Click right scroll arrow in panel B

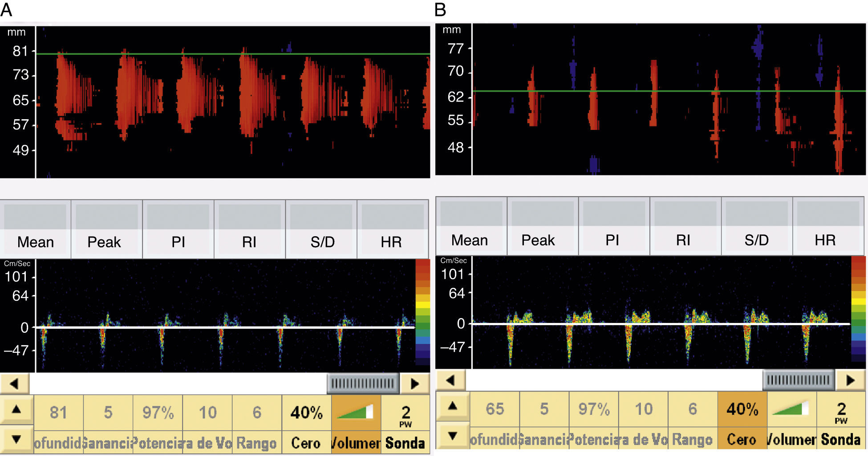(850, 380)
